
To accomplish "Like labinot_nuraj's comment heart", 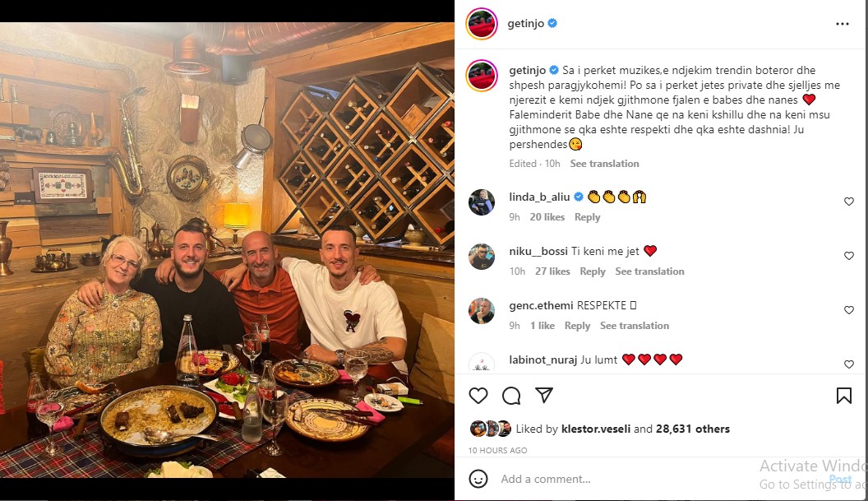I will coord(848,364).
